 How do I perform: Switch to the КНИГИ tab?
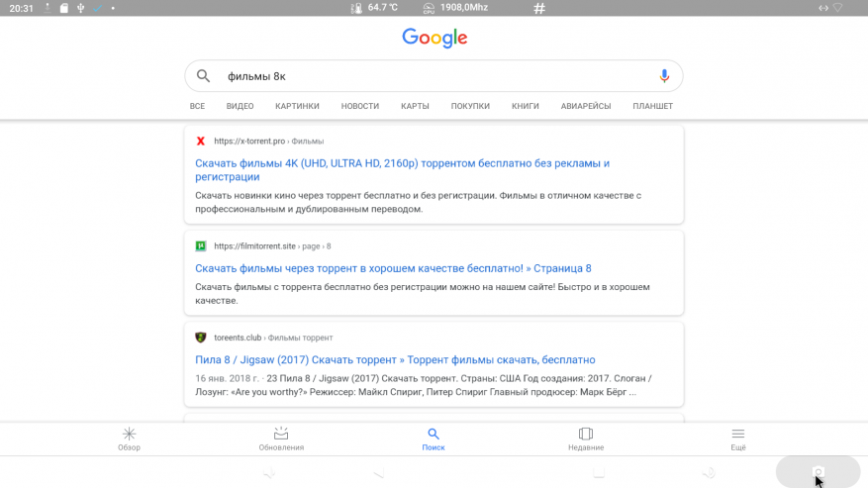(x=526, y=106)
